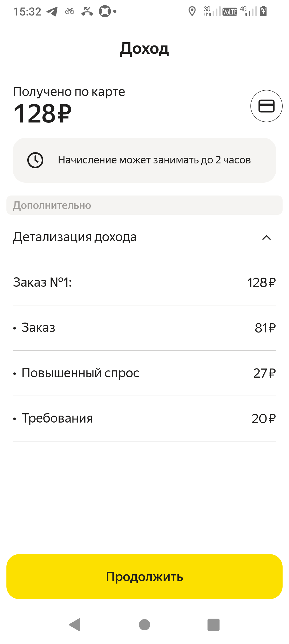Image resolution: width=289 pixels, height=644 pixels.
Task: Tap the location pin status icon
Action: [x=192, y=11]
